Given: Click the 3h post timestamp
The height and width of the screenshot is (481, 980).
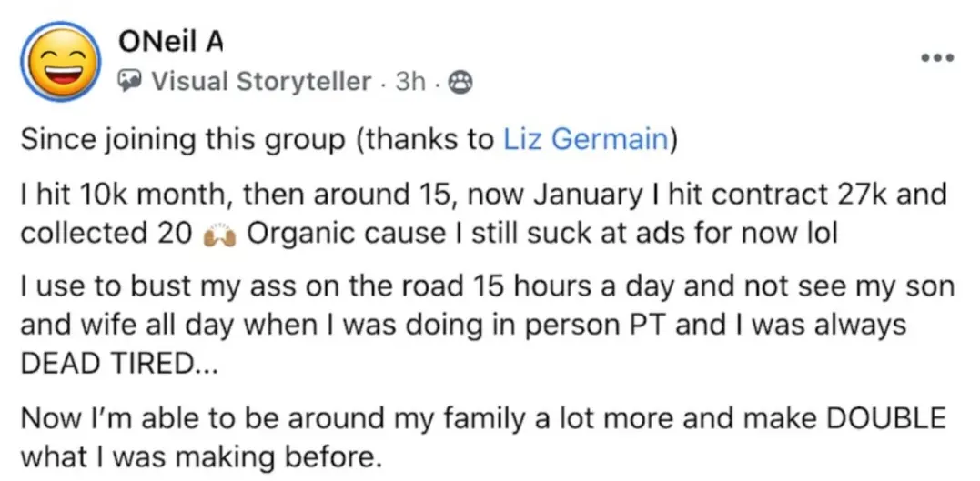Looking at the screenshot, I should coord(410,82).
